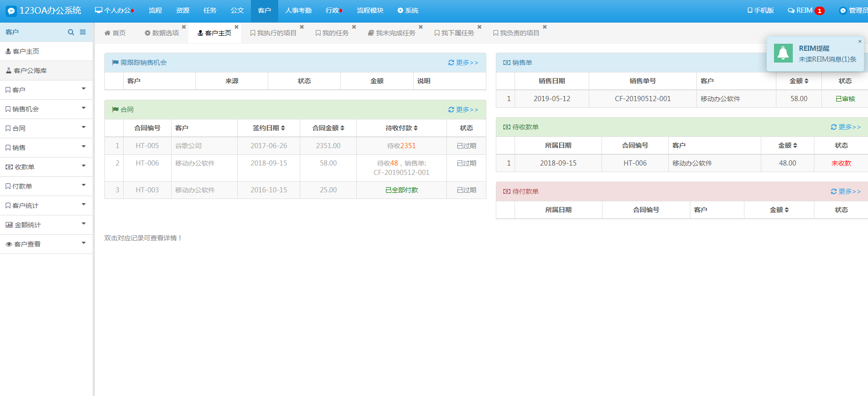Click 更多>> in 待收款单 panel
868x396 pixels.
coord(845,127)
